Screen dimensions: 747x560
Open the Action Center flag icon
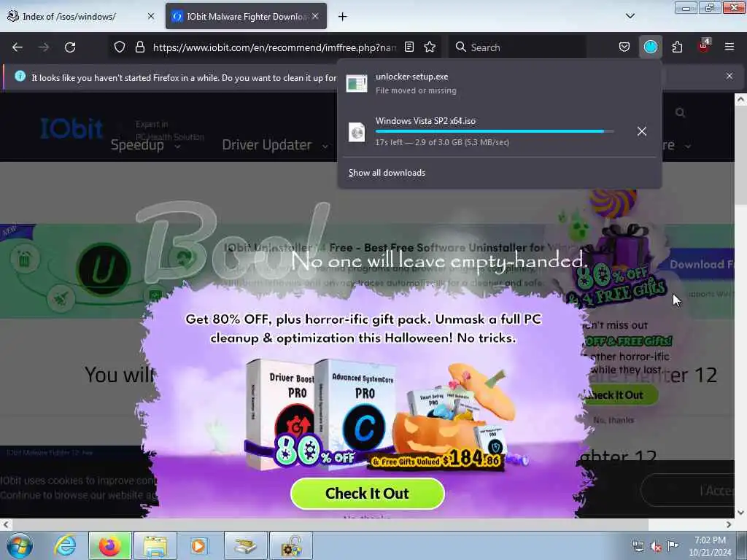pyautogui.click(x=672, y=546)
